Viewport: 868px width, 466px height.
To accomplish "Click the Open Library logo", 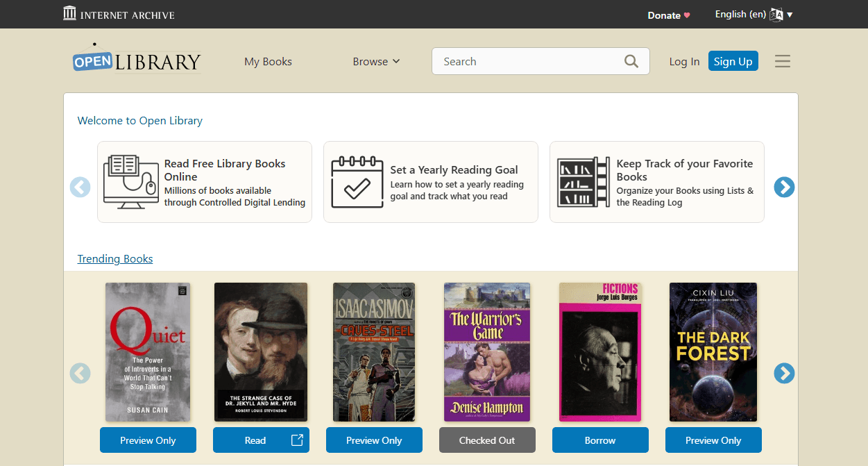I will [137, 60].
